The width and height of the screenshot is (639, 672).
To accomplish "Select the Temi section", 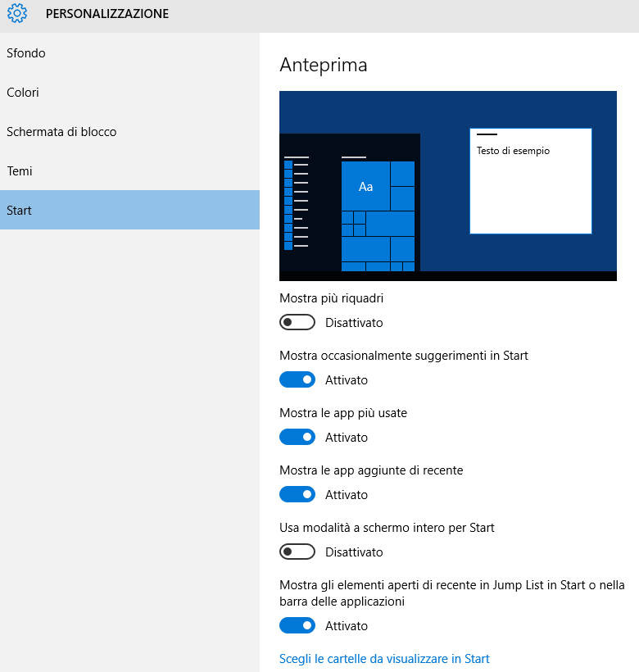I will pos(129,171).
